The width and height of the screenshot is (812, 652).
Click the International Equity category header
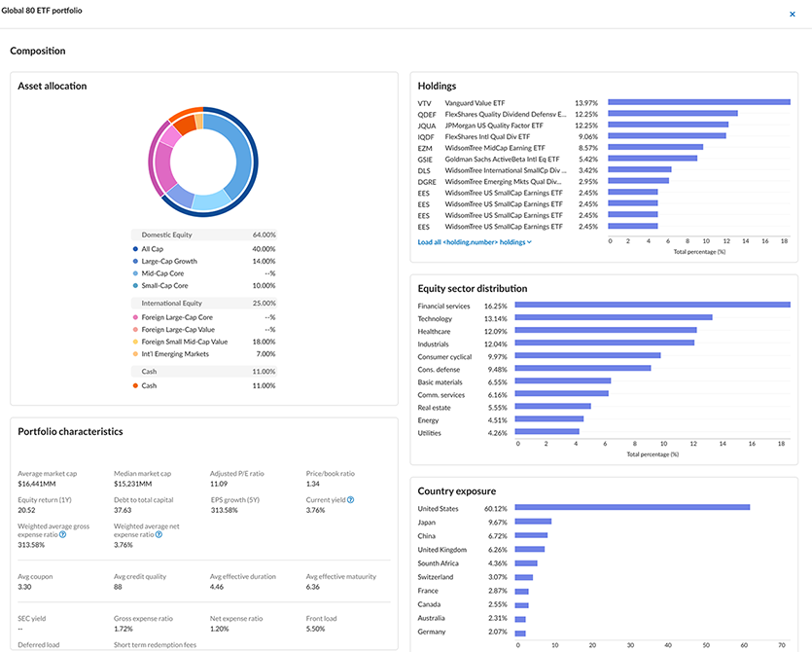tap(172, 304)
